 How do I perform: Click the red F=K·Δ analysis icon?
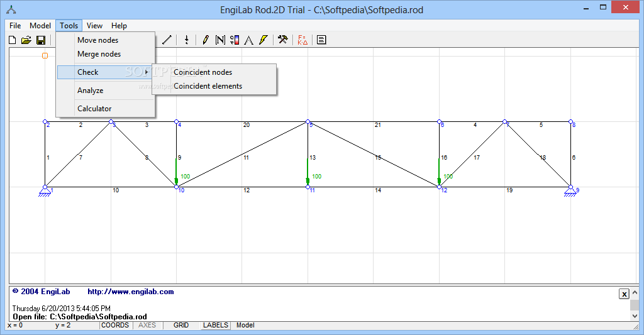303,40
